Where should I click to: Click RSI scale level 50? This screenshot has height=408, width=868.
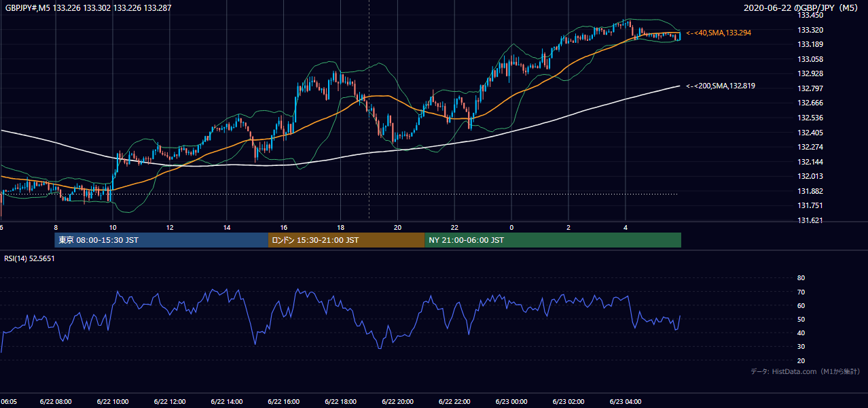pyautogui.click(x=801, y=319)
